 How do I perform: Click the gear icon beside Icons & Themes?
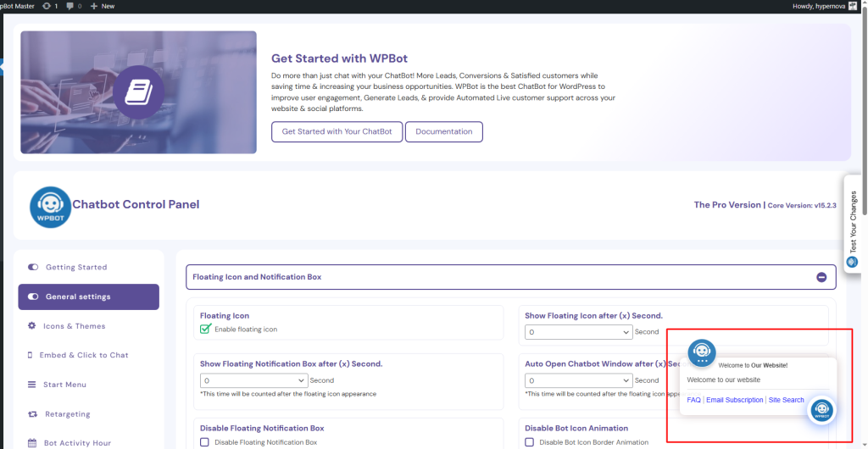tap(32, 326)
